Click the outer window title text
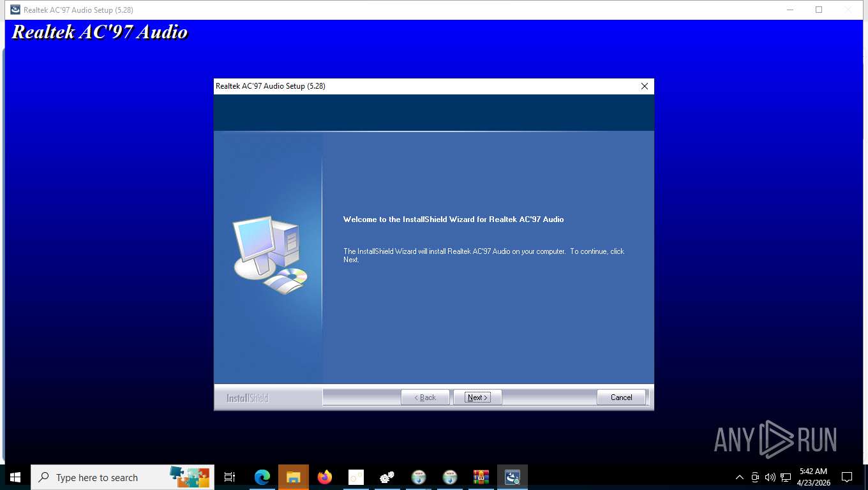The width and height of the screenshot is (868, 490). 79,10
